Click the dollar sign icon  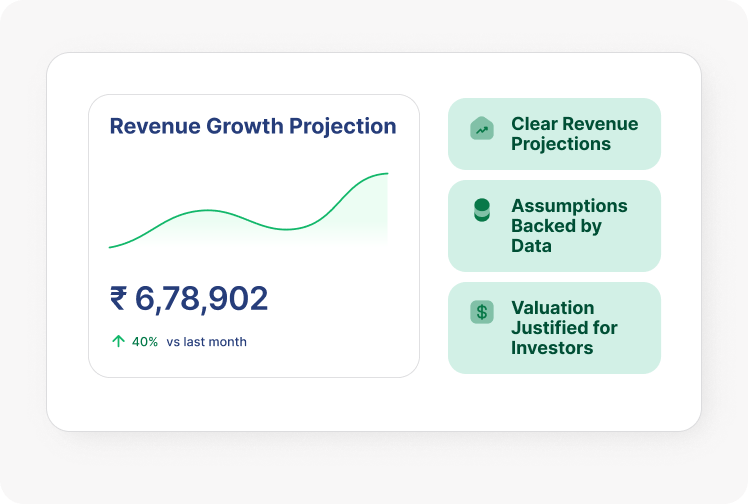point(482,312)
